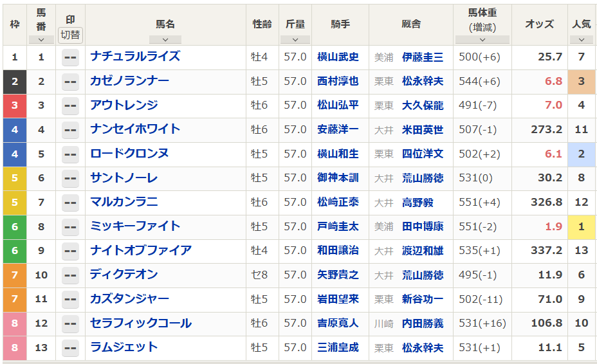Screen dimensions: 597x364
Task: Click the 切替 mark switch button
Action: click(x=70, y=35)
